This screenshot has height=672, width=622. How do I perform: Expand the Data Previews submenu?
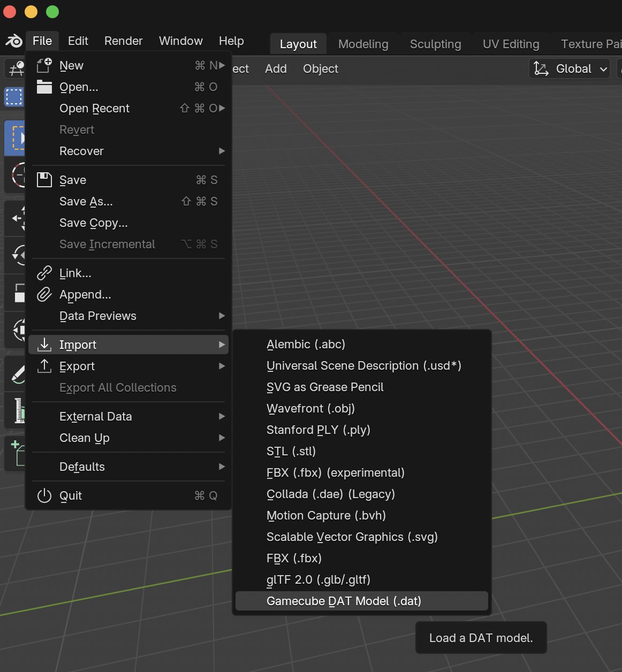[x=128, y=316]
